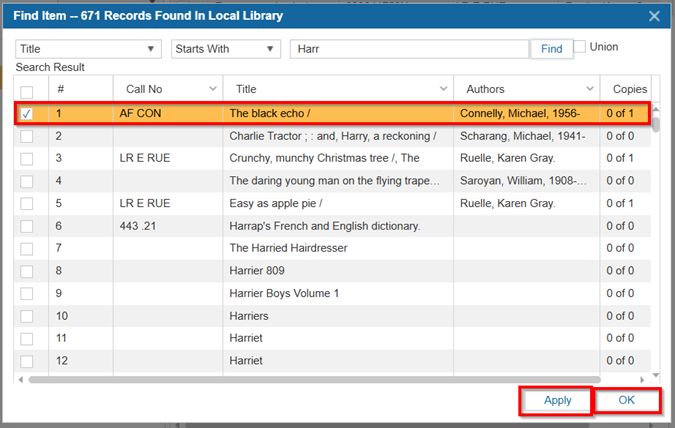Click the Find button
Viewport: 675px width, 428px height.
point(551,49)
